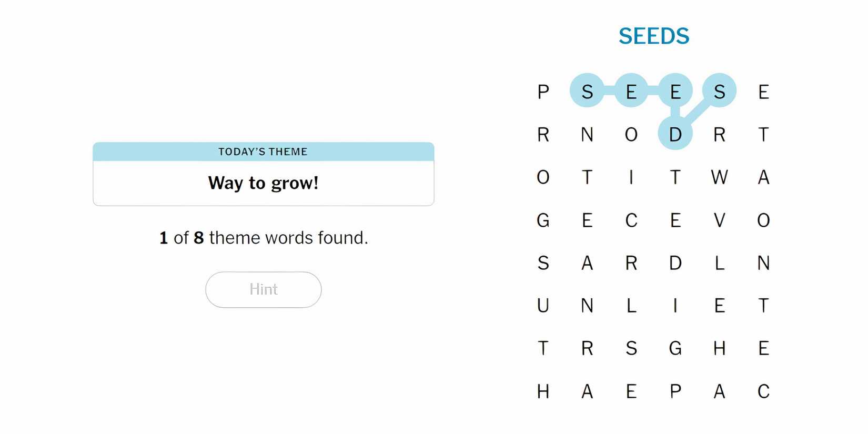Viewport: 868px width, 434px height.
Task: Click the Today's Theme header bar
Action: (x=263, y=152)
